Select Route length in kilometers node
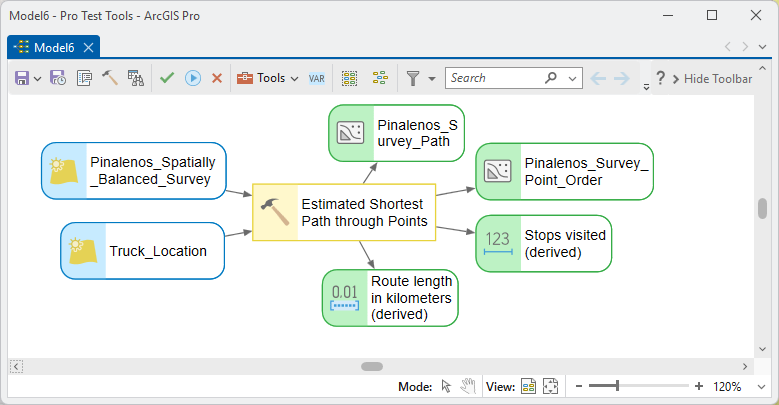This screenshot has height=405, width=779. [x=390, y=298]
